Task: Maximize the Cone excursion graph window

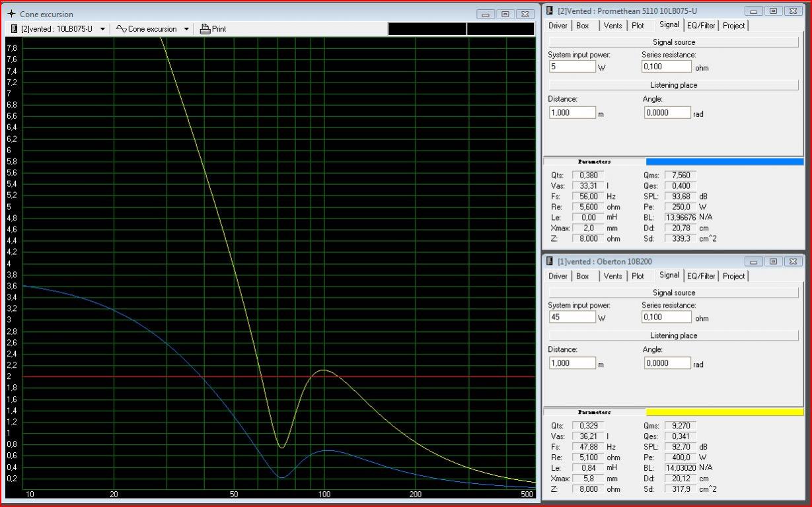Action: pyautogui.click(x=505, y=14)
